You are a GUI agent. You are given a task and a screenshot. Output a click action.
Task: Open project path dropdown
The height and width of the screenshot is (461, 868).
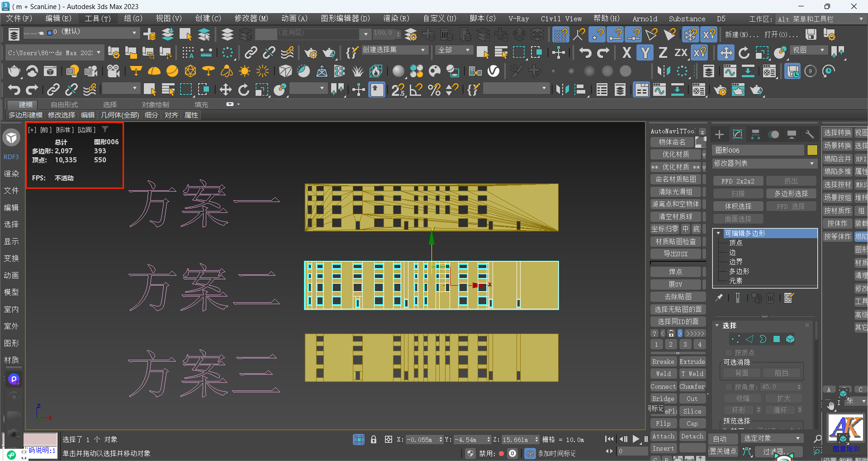[55, 53]
